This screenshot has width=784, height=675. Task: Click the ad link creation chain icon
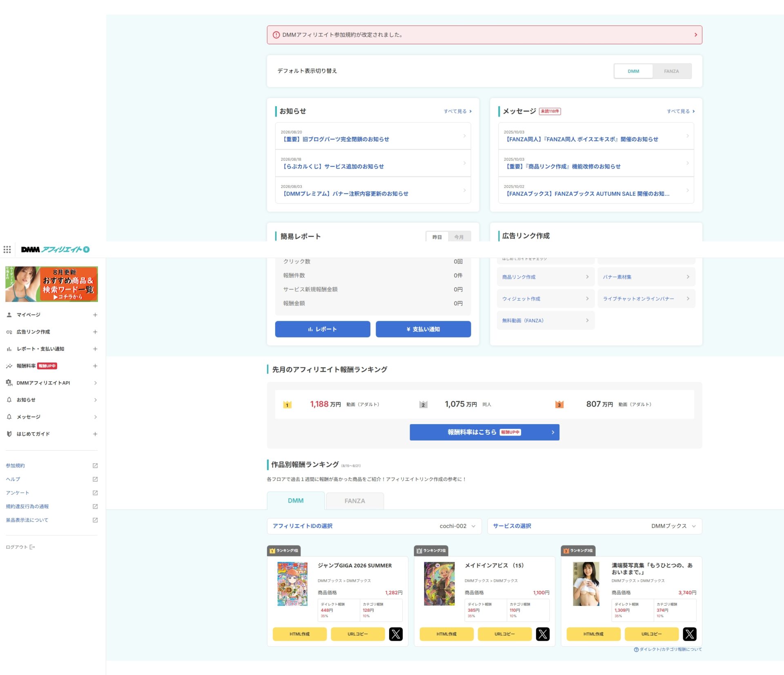[x=9, y=332]
